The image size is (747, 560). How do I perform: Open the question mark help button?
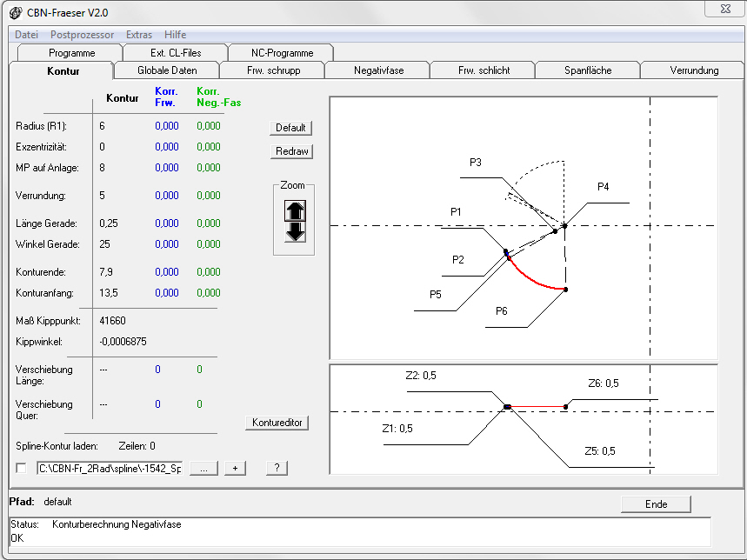click(x=276, y=469)
